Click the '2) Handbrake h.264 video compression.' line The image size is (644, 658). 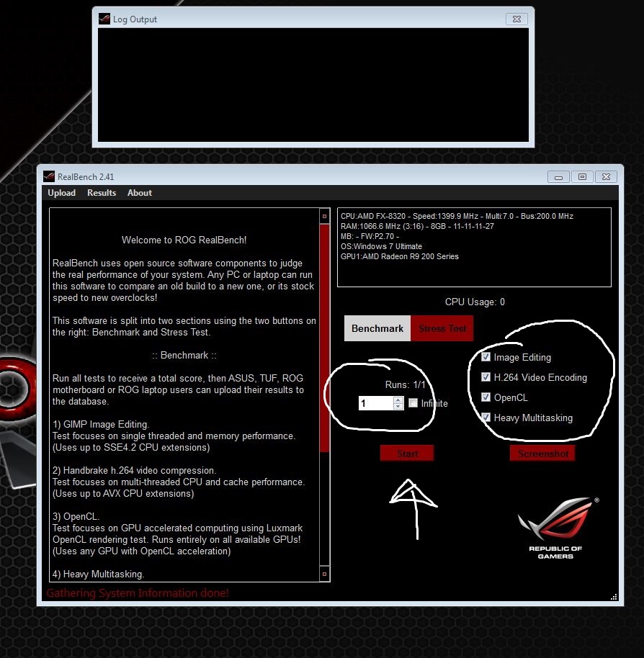coord(134,470)
